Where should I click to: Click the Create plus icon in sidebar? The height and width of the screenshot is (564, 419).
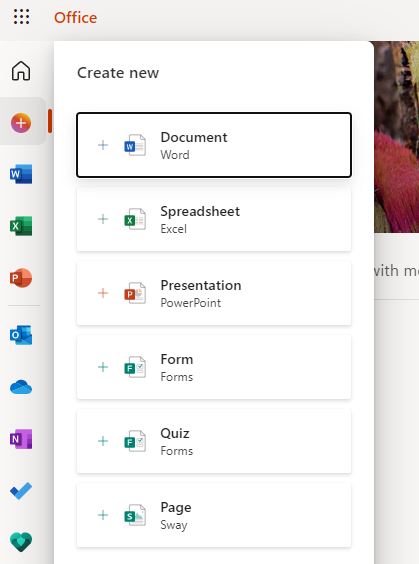[x=21, y=123]
